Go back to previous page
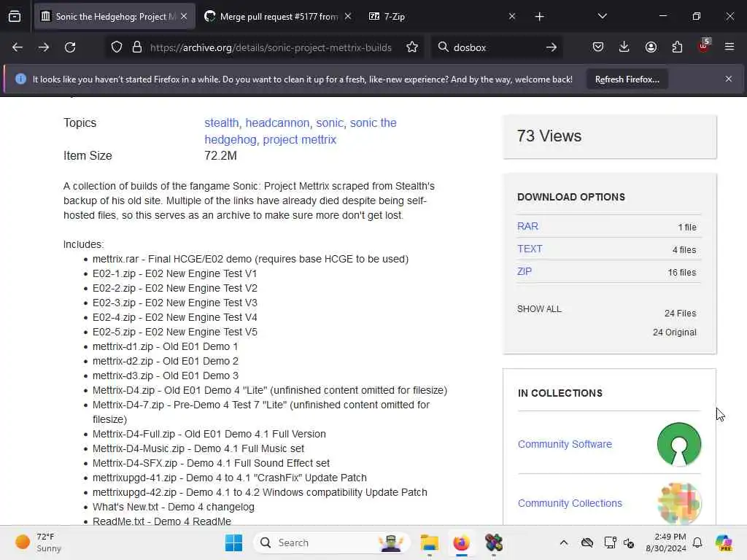 (x=18, y=47)
